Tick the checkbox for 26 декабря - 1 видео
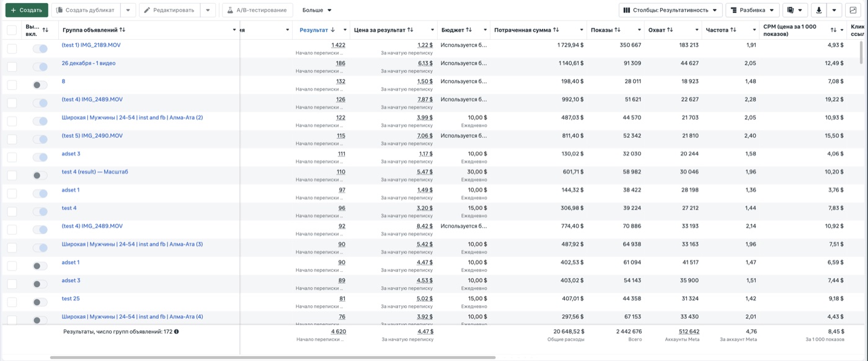This screenshot has width=868, height=361. click(x=12, y=67)
